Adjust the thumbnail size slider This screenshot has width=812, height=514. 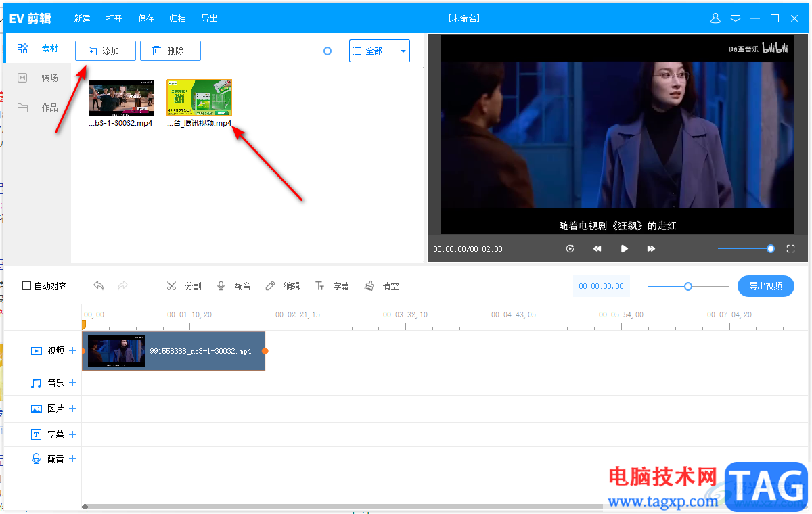click(318, 51)
